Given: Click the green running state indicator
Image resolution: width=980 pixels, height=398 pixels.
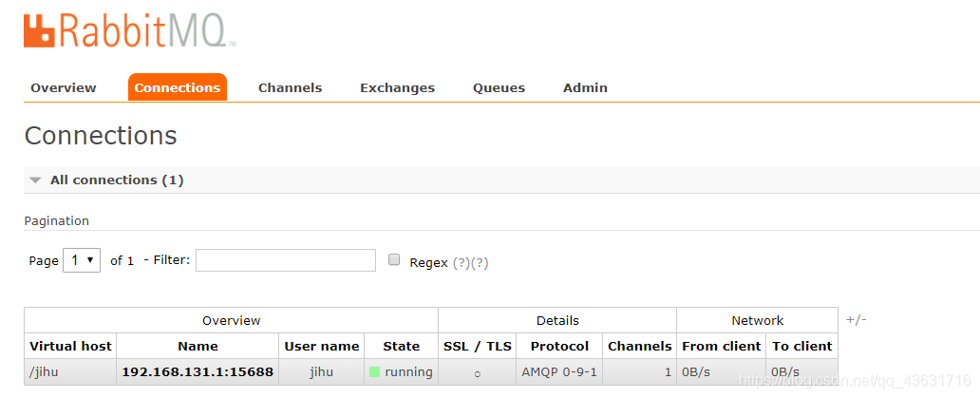Looking at the screenshot, I should click(375, 372).
